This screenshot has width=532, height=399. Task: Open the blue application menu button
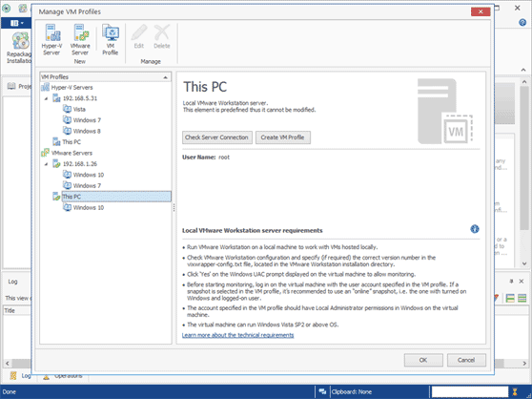16,23
